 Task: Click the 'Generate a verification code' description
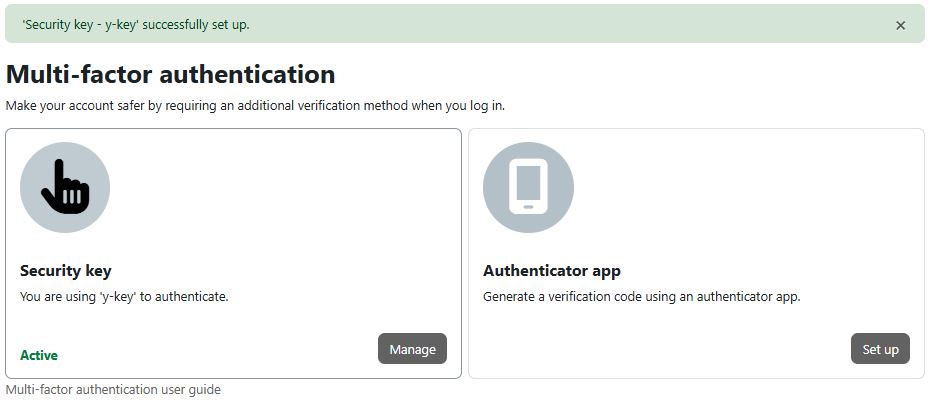(x=642, y=296)
